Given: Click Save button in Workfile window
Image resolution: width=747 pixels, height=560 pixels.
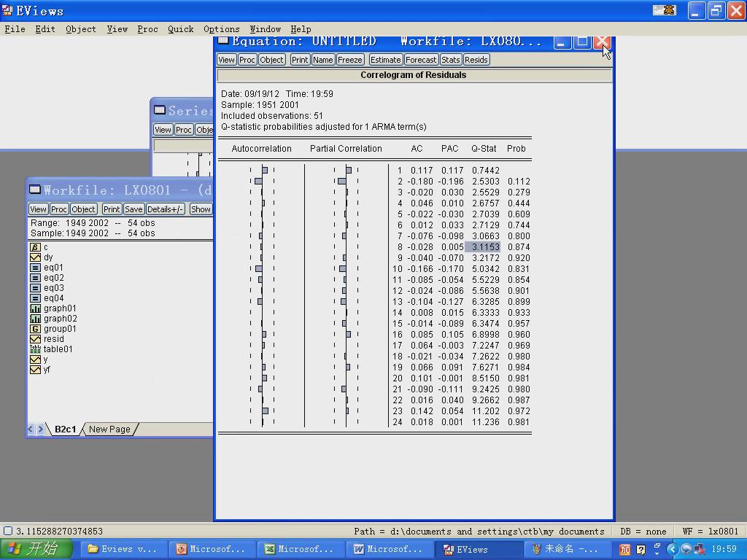Looking at the screenshot, I should point(133,209).
